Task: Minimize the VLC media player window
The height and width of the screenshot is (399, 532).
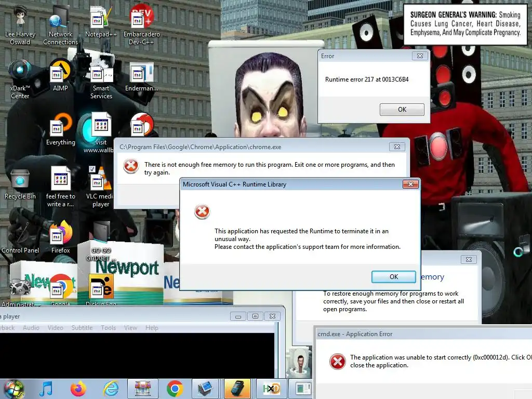Action: (238, 316)
